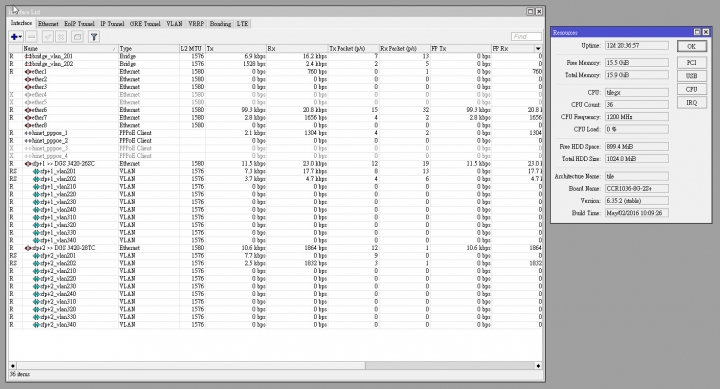This screenshot has height=389, width=720.
Task: Click the PPPoE Client type of hinet_pppoe_1
Action: [x=135, y=133]
